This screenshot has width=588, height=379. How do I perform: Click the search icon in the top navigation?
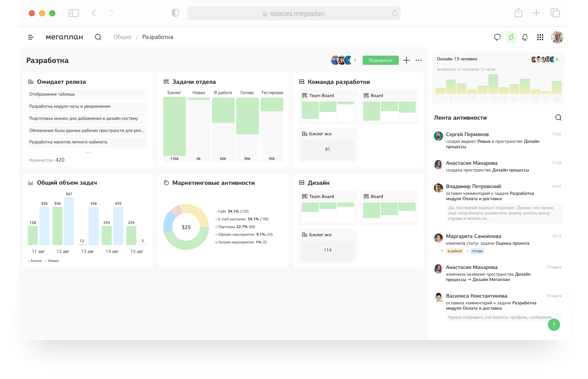coord(98,37)
